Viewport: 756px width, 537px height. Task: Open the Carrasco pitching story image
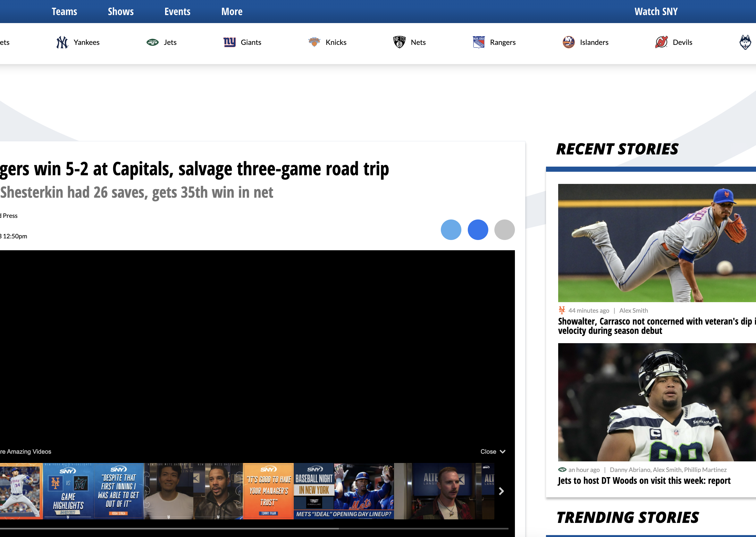click(656, 243)
